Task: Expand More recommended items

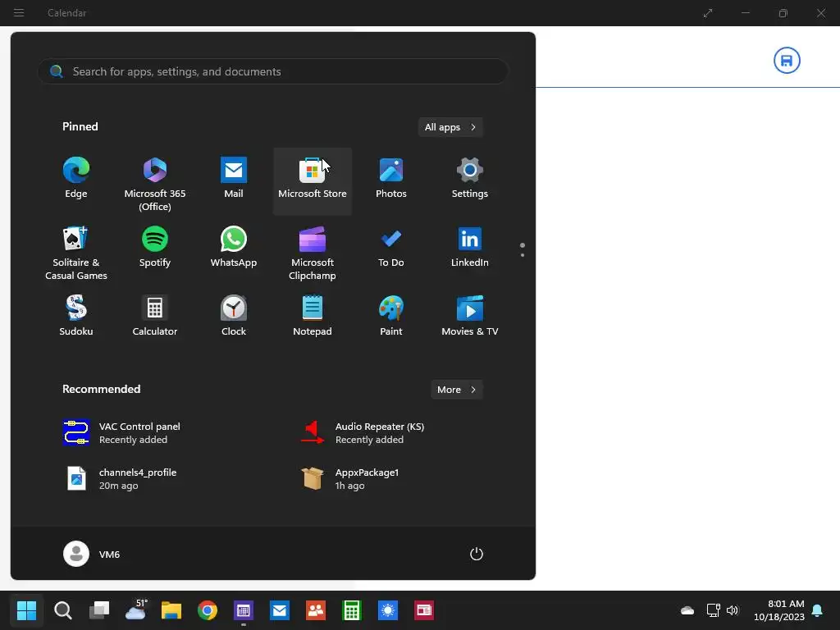Action: coord(456,390)
